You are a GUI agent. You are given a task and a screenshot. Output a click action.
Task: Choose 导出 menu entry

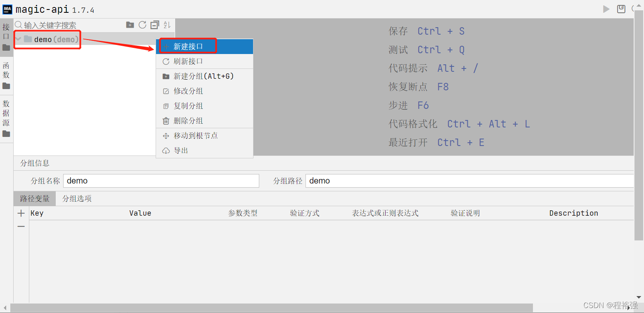point(204,151)
